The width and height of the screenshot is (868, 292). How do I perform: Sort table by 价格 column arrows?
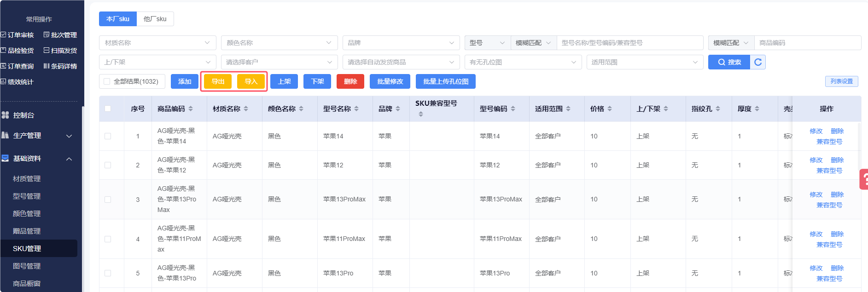pos(610,109)
